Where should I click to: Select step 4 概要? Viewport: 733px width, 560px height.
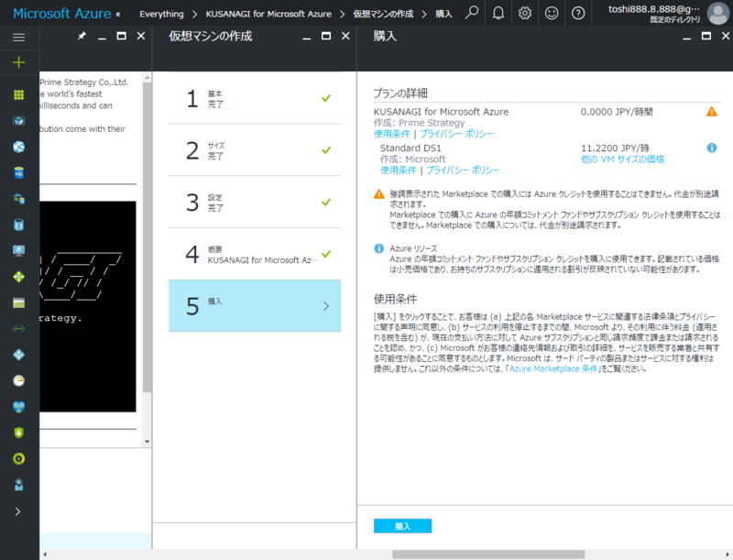[255, 254]
